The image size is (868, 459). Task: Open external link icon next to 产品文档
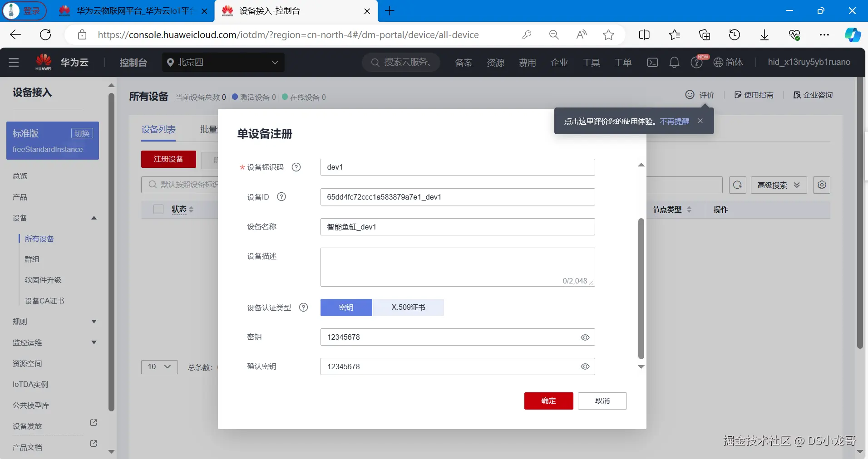94,444
